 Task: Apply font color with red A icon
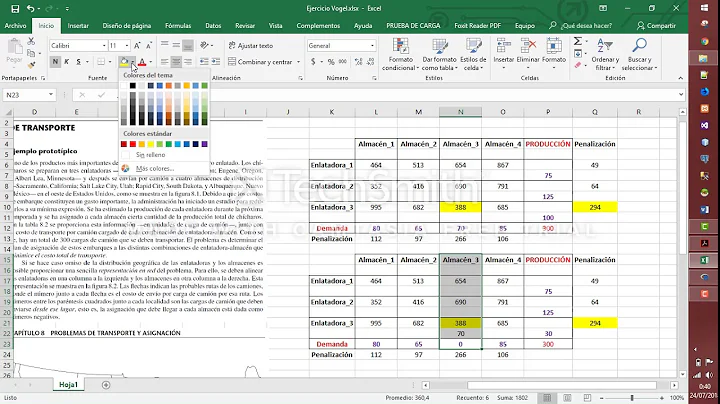tap(142, 62)
